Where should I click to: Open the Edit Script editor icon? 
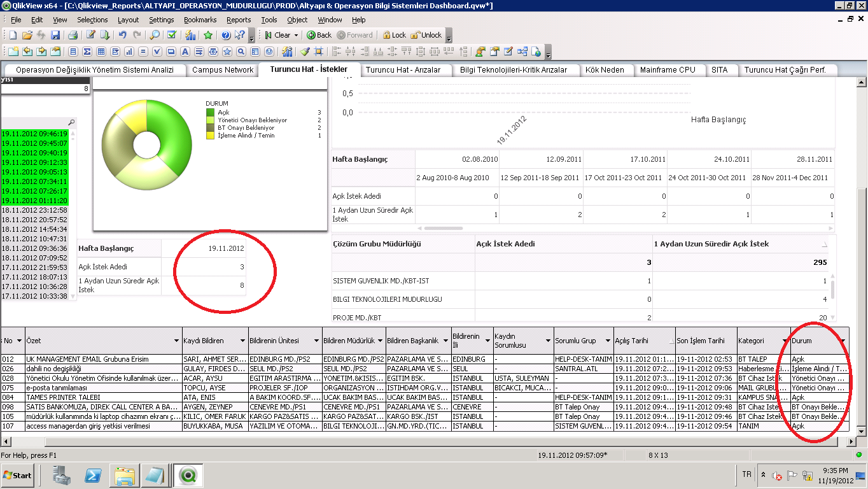(x=91, y=35)
